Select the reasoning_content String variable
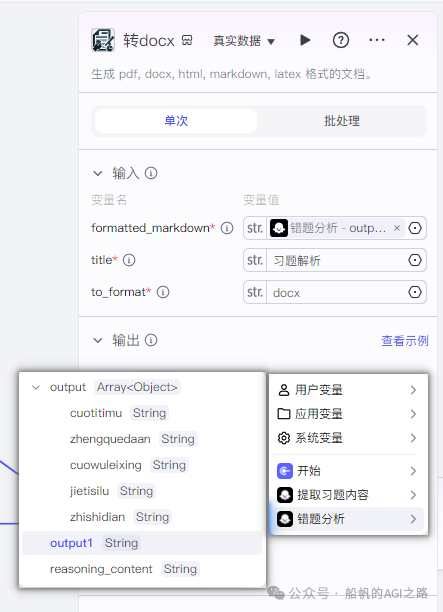This screenshot has height=612, width=443. 142,569
